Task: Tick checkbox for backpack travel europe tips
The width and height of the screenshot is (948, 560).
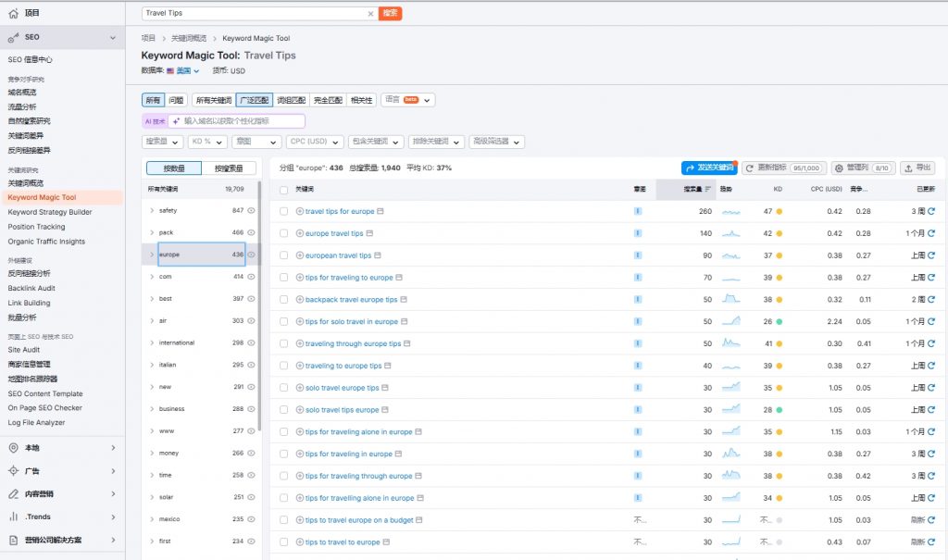Action: (283, 299)
